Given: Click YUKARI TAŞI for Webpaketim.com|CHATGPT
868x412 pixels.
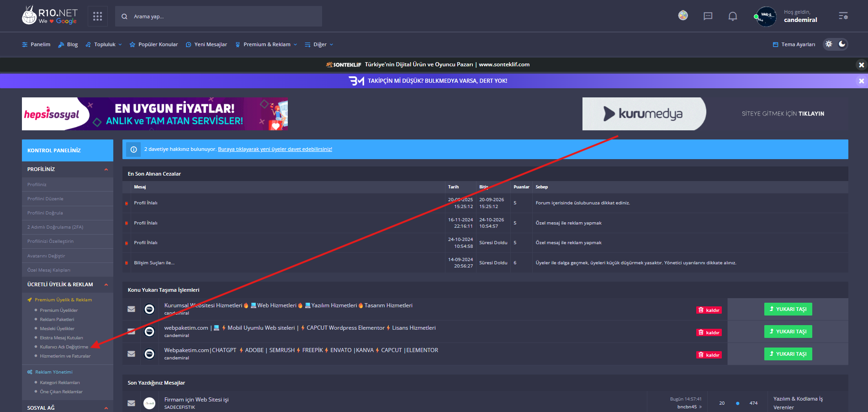Looking at the screenshot, I should click(x=788, y=354).
